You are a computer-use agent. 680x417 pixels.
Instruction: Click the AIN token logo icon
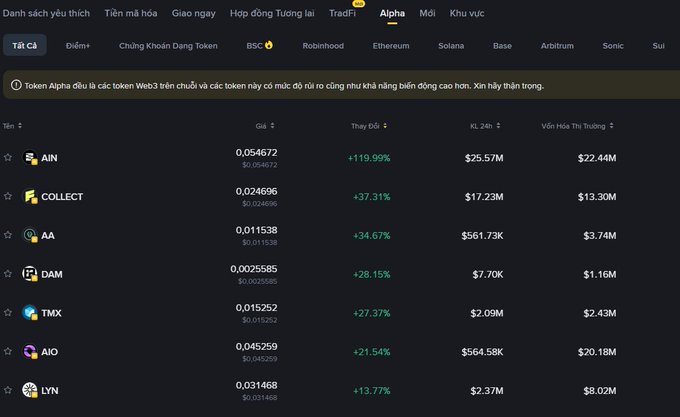click(x=30, y=157)
